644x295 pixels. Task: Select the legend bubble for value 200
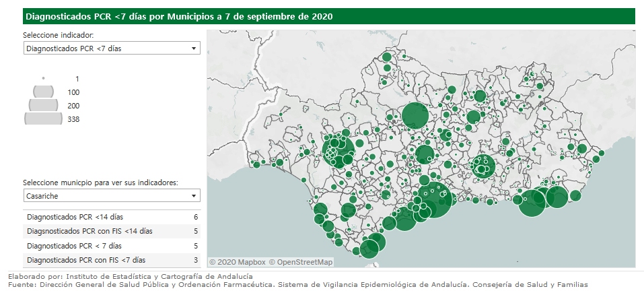(44, 105)
